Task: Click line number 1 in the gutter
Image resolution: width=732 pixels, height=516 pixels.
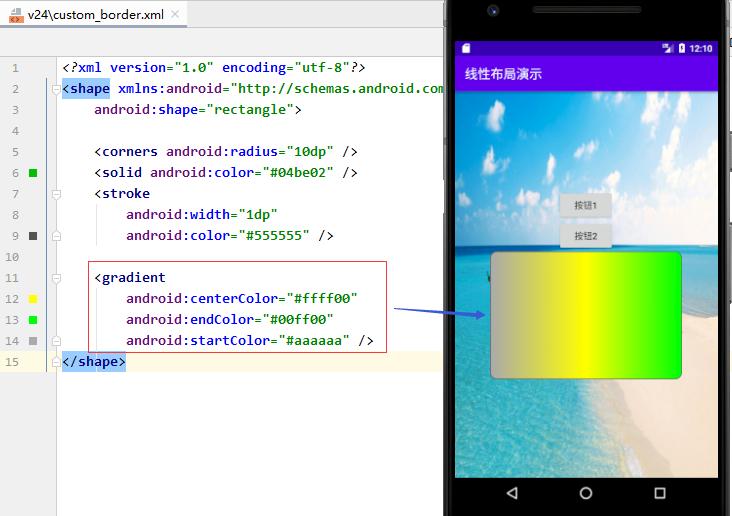Action: click(x=15, y=68)
